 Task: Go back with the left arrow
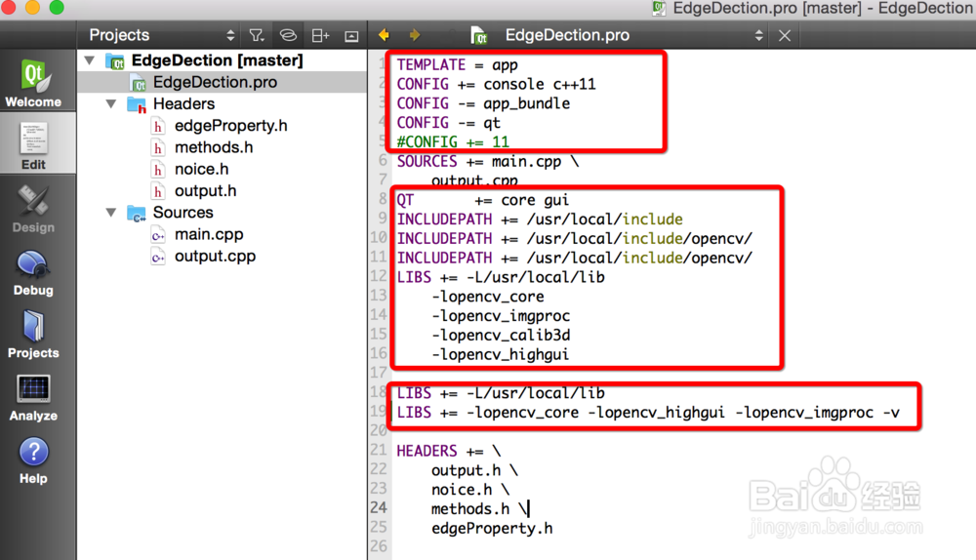point(384,35)
